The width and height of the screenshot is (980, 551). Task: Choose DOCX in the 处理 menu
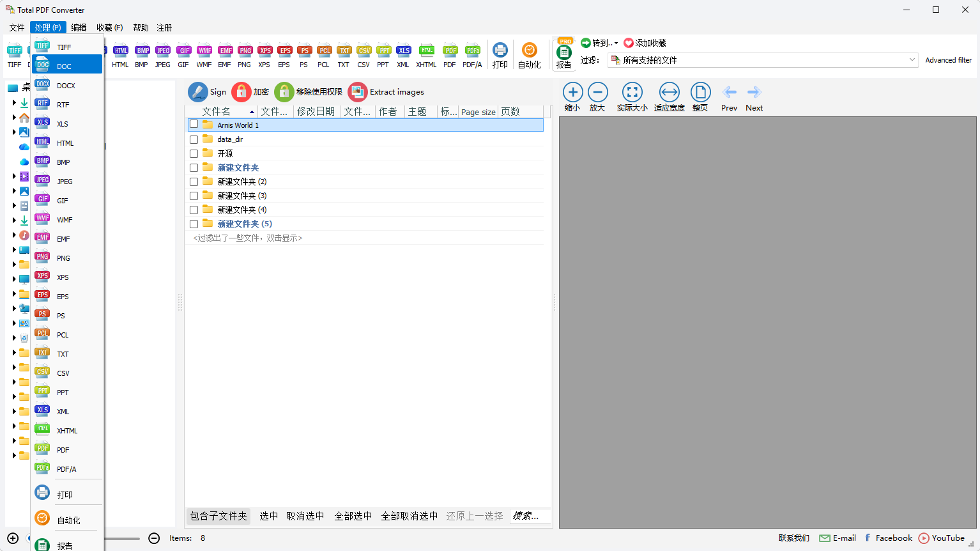coord(67,85)
